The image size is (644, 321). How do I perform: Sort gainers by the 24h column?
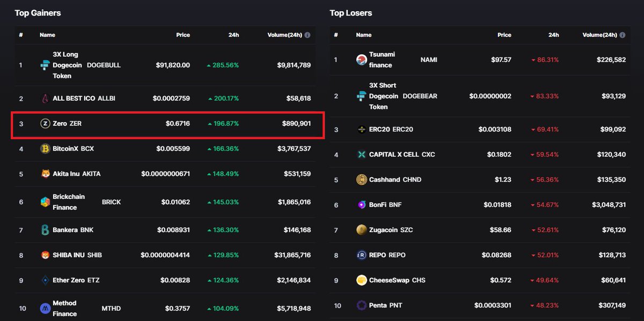(x=233, y=35)
